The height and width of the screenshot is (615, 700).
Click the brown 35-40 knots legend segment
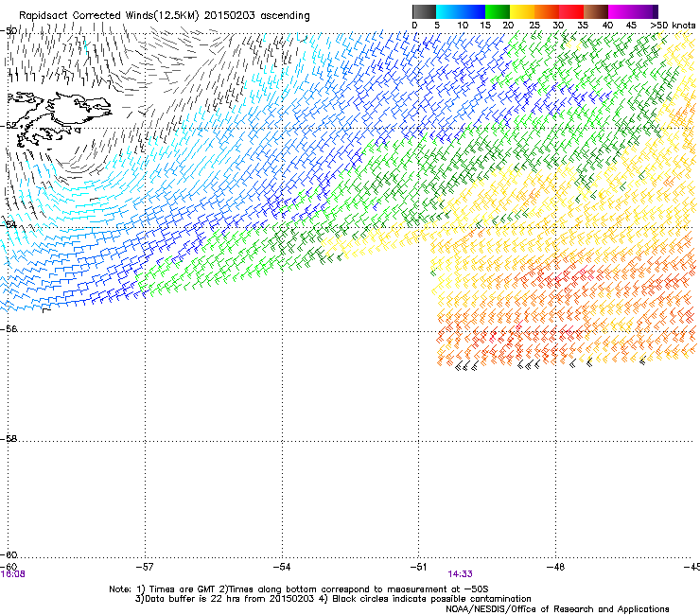click(x=596, y=11)
